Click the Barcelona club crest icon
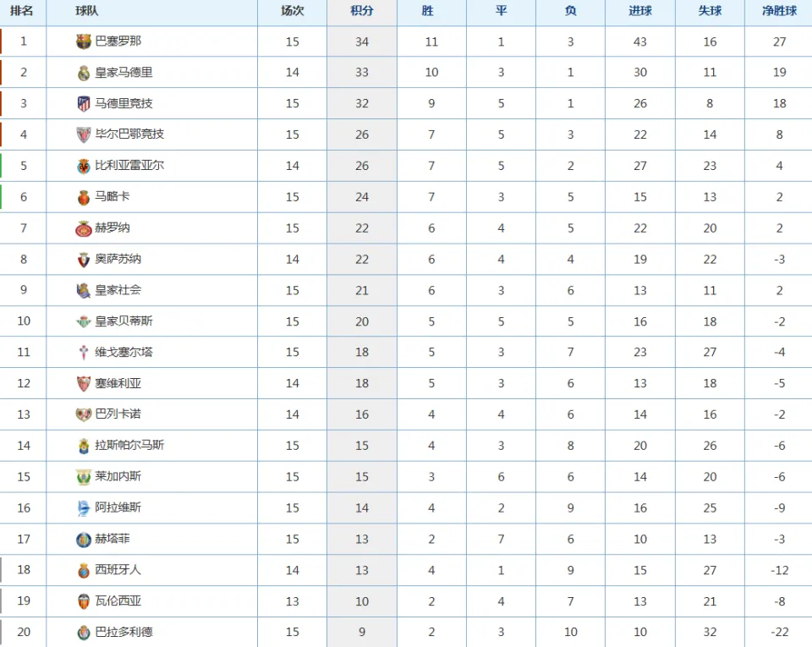Viewport: 812px width, 647px height. (x=84, y=41)
